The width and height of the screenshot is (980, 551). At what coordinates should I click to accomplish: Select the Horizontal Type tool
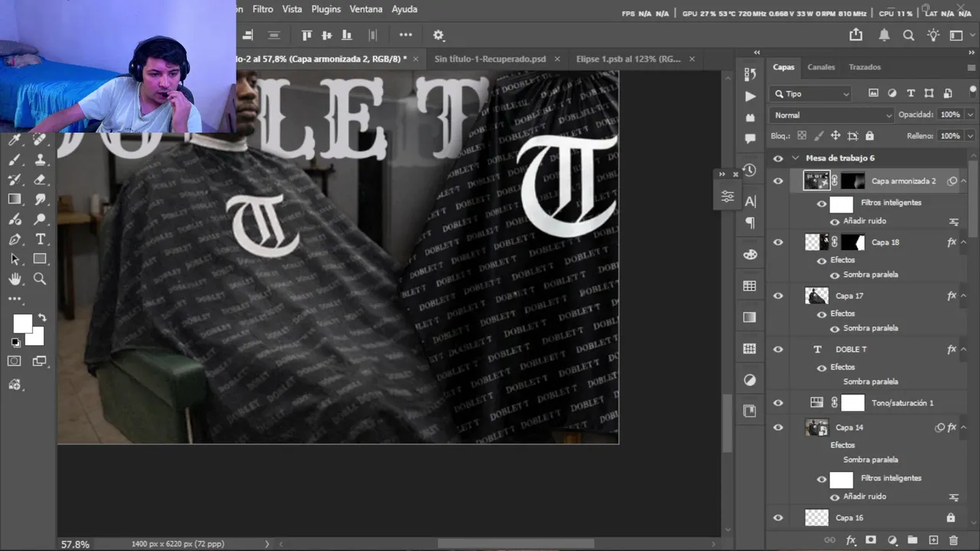tap(40, 240)
